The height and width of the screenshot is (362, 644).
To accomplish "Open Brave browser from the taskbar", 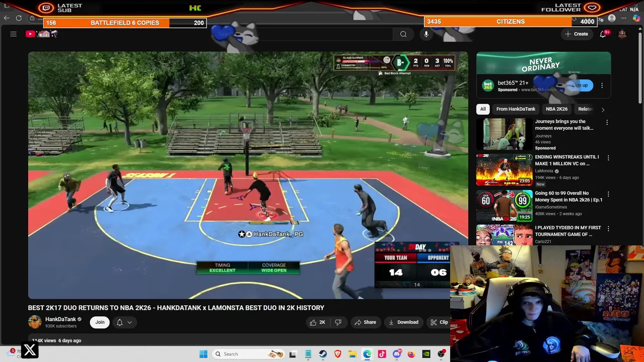I will click(x=338, y=354).
